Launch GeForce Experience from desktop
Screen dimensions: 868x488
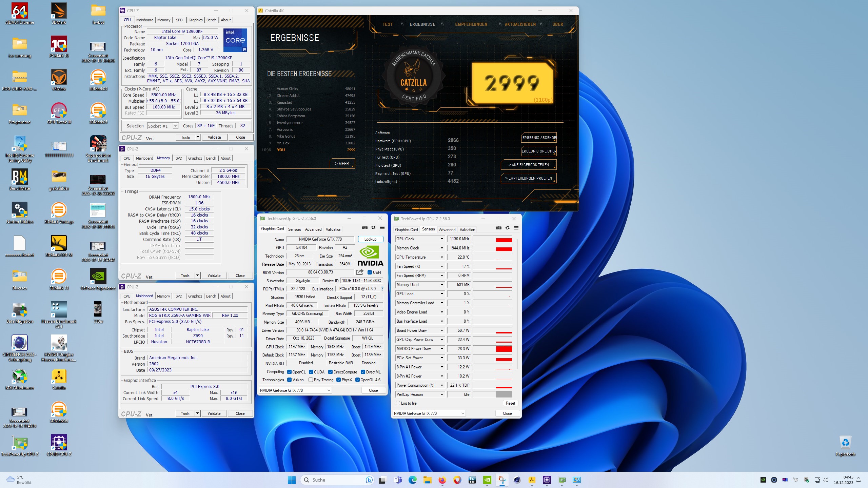pyautogui.click(x=98, y=280)
